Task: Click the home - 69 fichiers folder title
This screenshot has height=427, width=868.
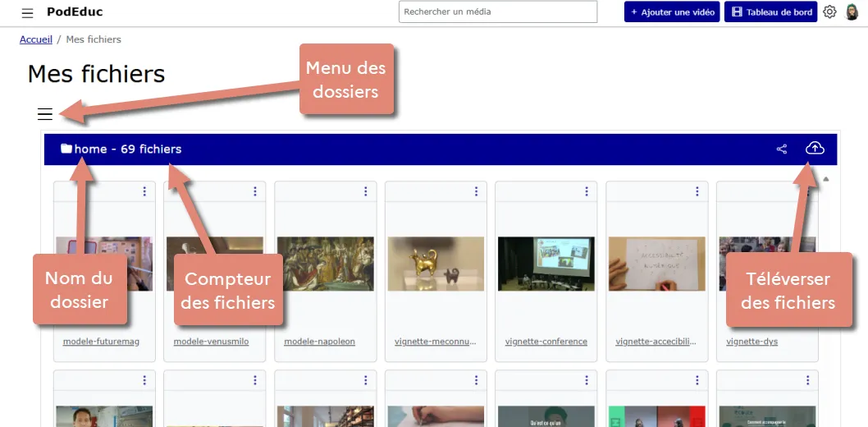Action: pos(128,149)
